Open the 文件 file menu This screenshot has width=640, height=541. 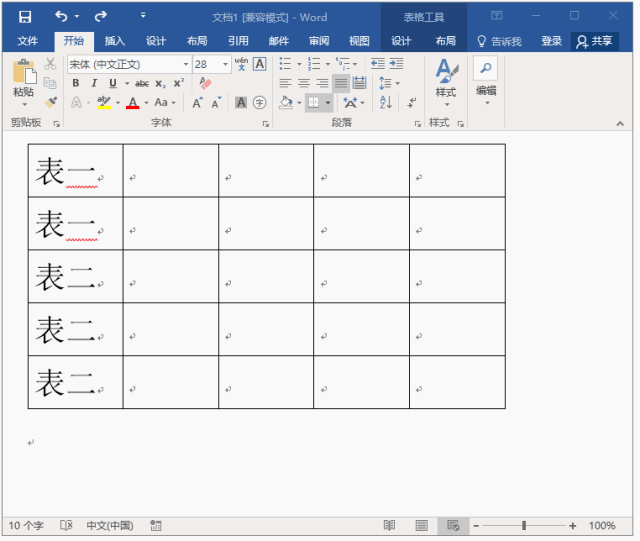pos(28,41)
